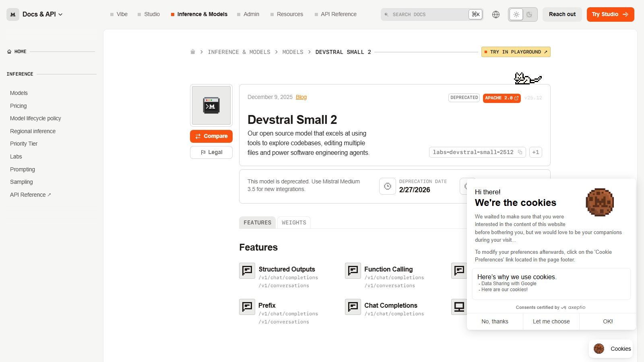Open the Admin nav item
The image size is (644, 362).
248,14
